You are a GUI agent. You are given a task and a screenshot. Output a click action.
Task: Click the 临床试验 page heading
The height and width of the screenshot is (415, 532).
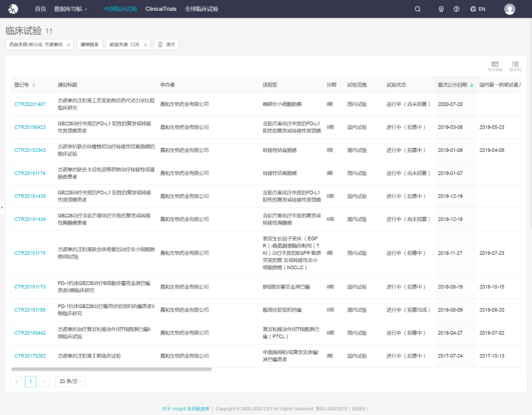[24, 31]
